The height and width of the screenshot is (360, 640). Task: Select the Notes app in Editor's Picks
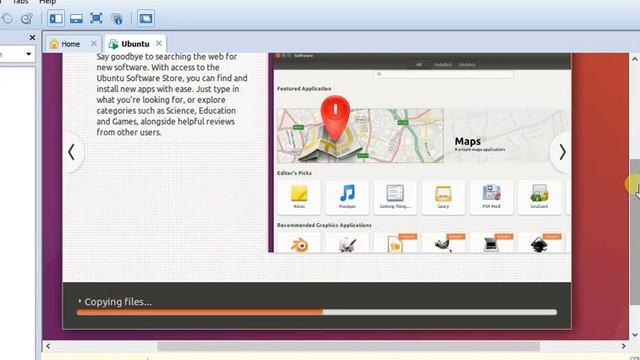tap(299, 197)
